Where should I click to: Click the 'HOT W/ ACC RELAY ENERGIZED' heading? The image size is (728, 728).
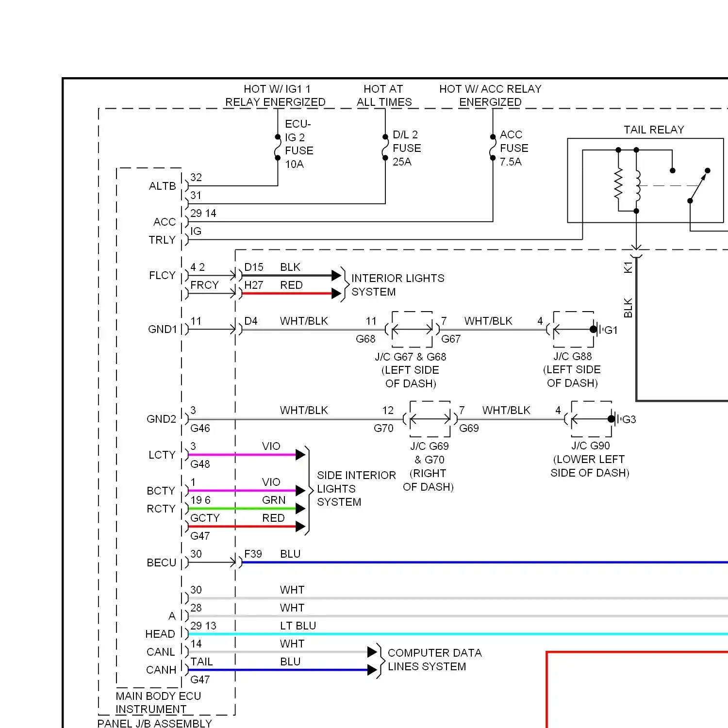pos(490,96)
